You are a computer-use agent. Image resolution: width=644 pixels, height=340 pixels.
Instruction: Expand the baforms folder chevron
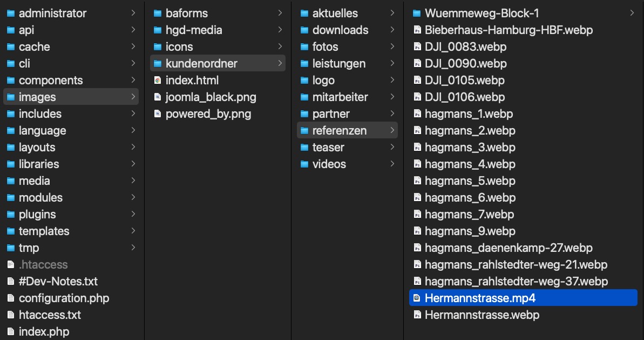[280, 13]
